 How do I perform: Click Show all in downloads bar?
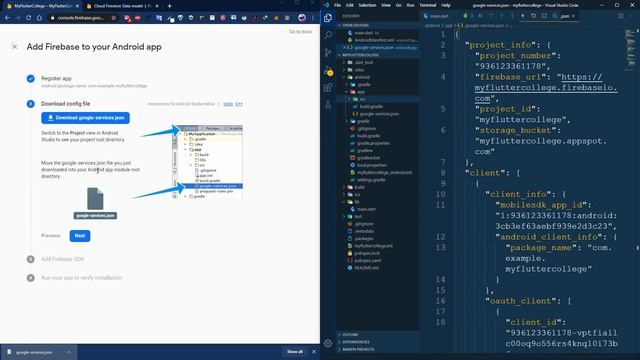[x=295, y=351]
